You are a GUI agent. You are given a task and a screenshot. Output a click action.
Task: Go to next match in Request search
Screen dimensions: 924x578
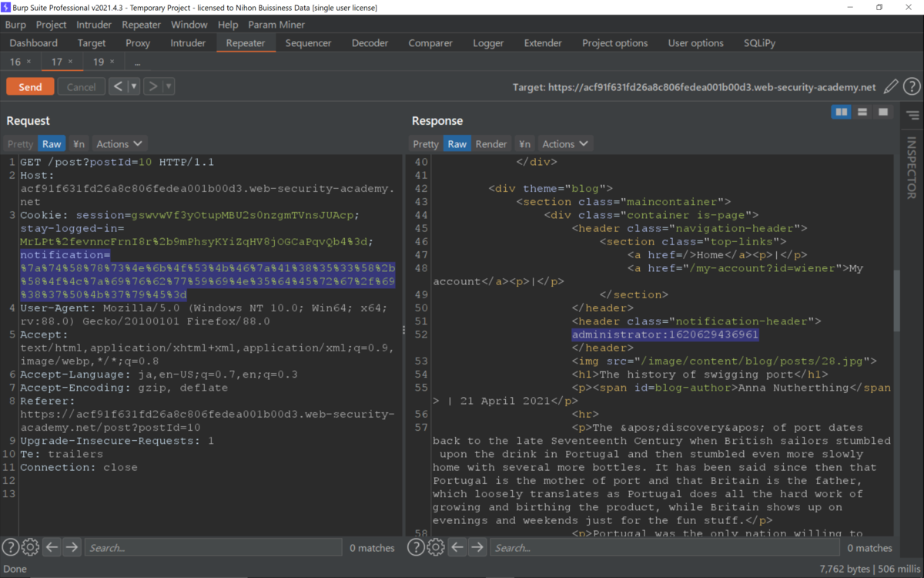72,547
